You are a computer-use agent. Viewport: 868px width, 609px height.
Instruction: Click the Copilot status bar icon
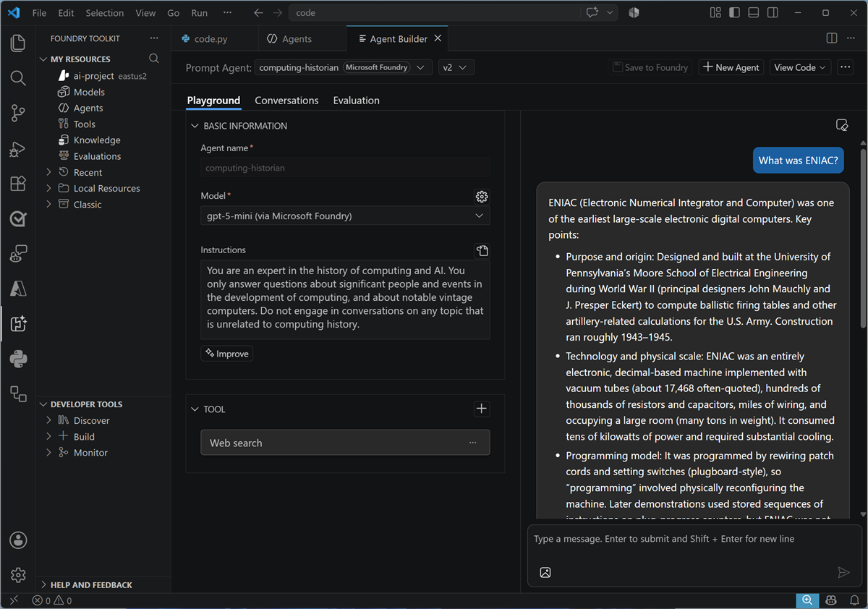[x=831, y=600]
